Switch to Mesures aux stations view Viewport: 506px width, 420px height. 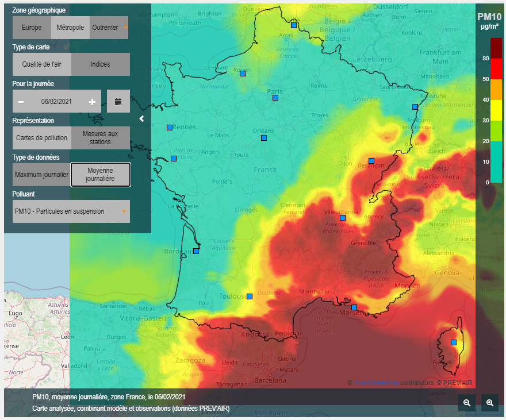coord(101,138)
